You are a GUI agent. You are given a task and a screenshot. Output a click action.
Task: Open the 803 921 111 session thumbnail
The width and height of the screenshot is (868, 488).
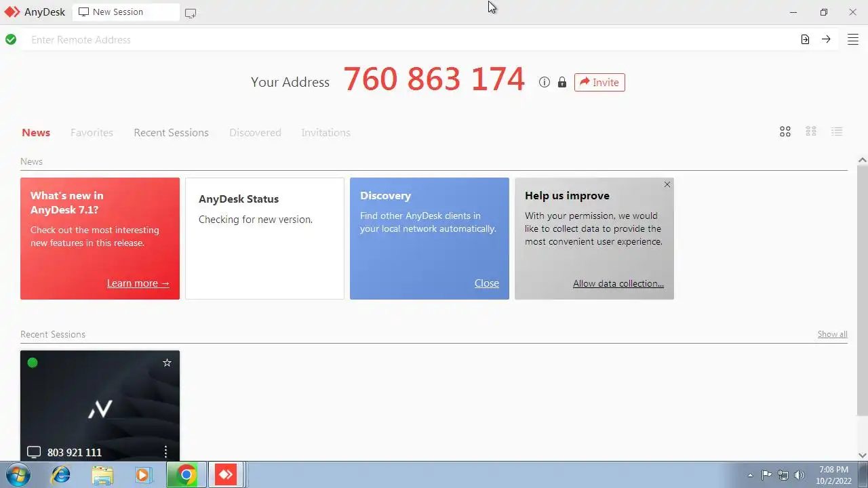[100, 405]
